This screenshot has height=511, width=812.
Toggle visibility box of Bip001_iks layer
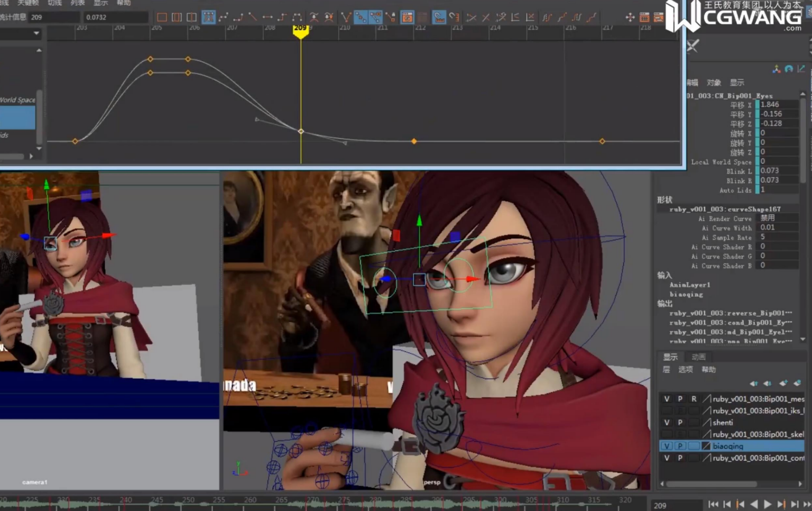pos(667,411)
